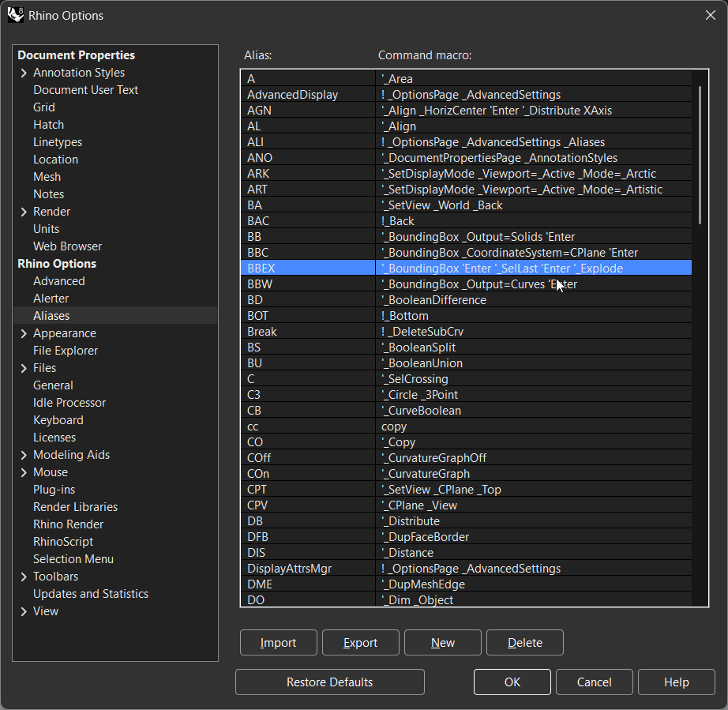The width and height of the screenshot is (728, 710).
Task: Delete the selected alias
Action: point(524,643)
